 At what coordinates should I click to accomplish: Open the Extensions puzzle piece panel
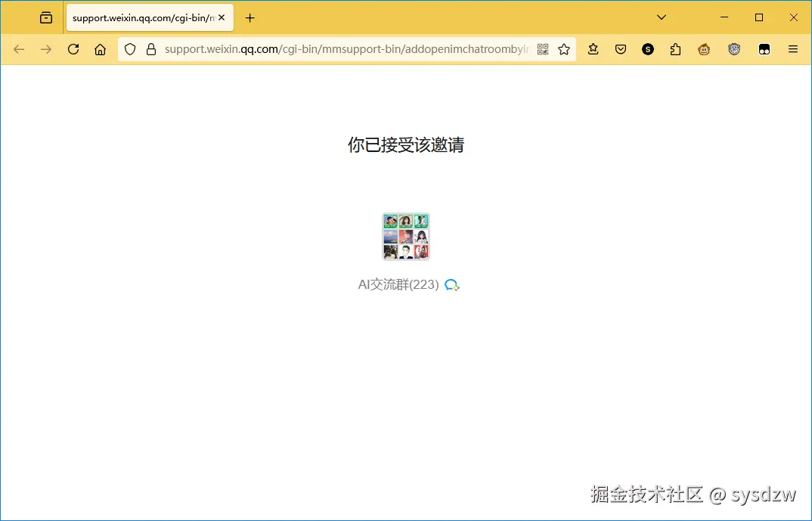click(675, 49)
